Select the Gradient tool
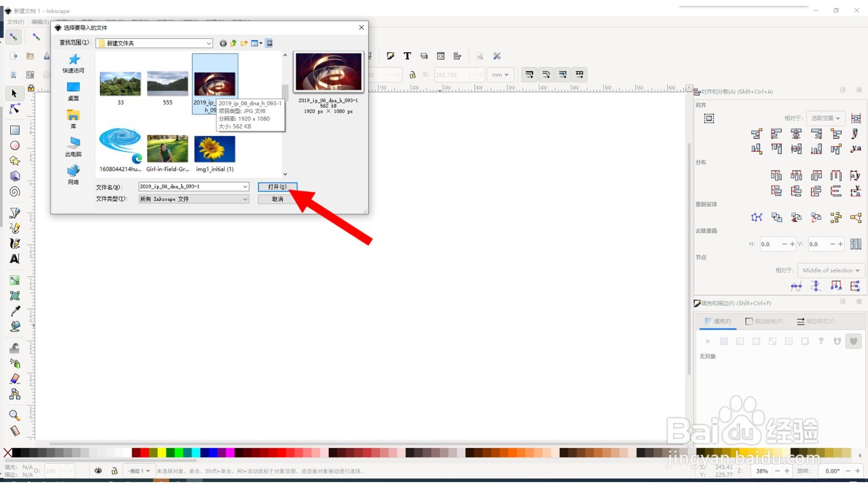 point(15,280)
